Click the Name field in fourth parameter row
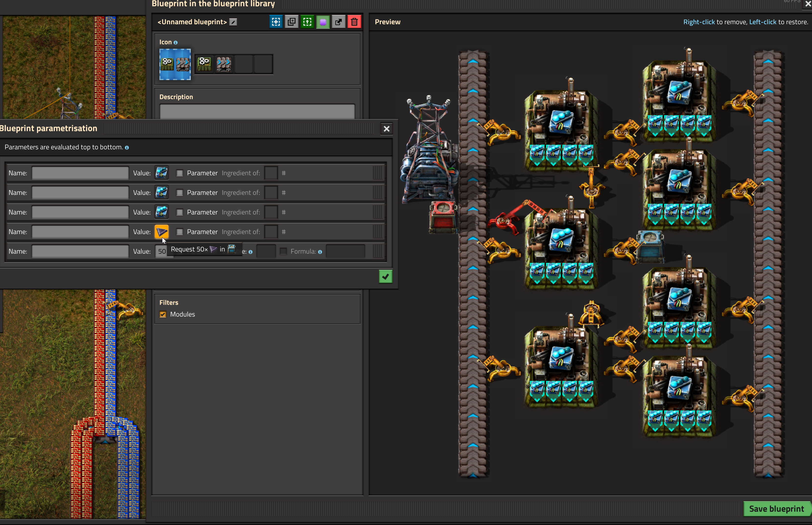812x525 pixels. click(80, 232)
